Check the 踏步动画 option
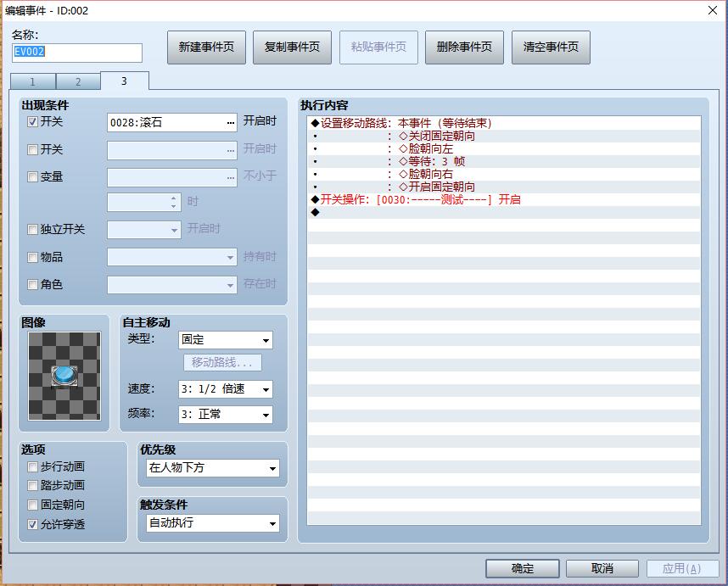 pos(32,485)
